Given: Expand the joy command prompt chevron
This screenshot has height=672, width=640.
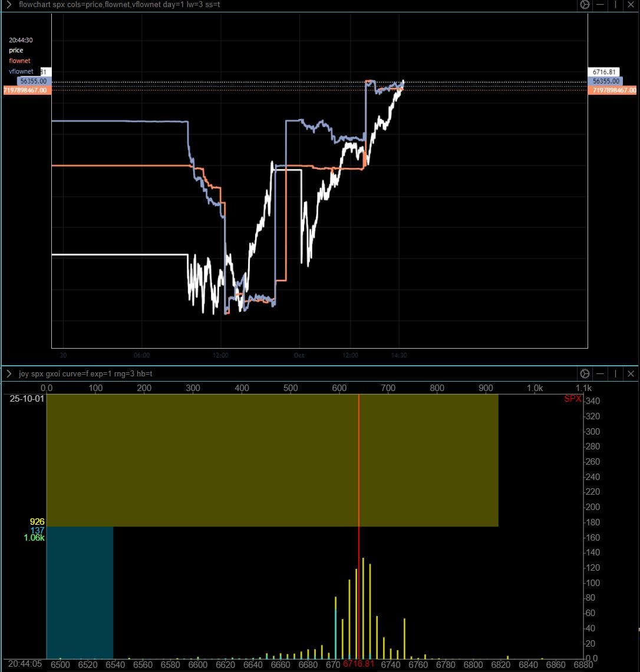Looking at the screenshot, I should click(x=9, y=374).
